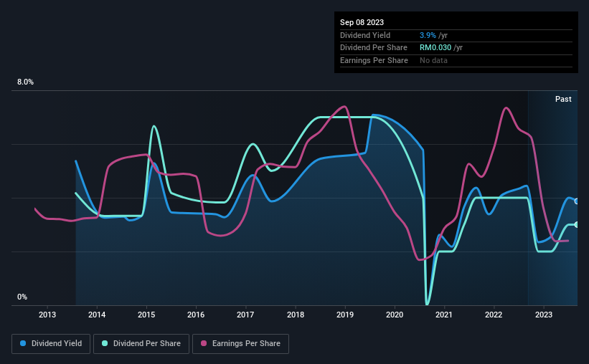Image resolution: width=589 pixels, height=364 pixels.
Task: Toggle the Dividend Per Share legend button
Action: (x=141, y=344)
